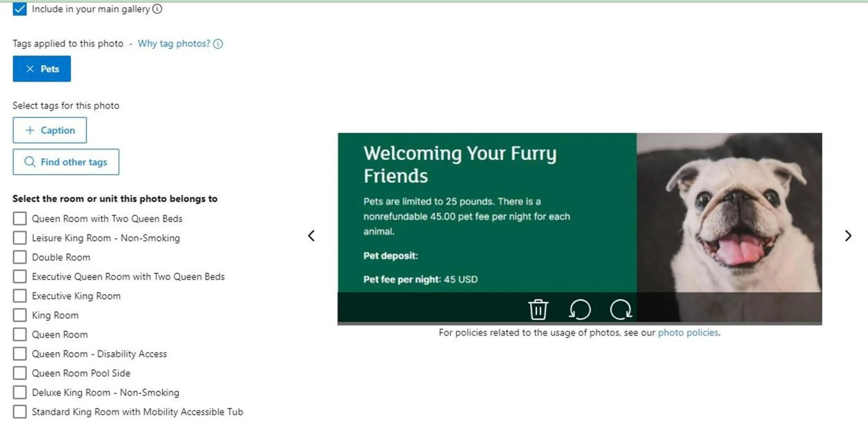Rotate photo clockwise
Screen dimensions: 868x436
[621, 309]
